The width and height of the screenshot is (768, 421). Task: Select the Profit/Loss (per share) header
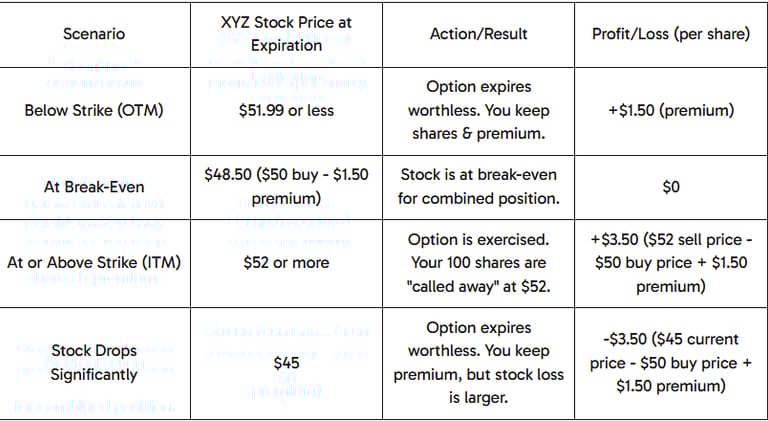(671, 34)
